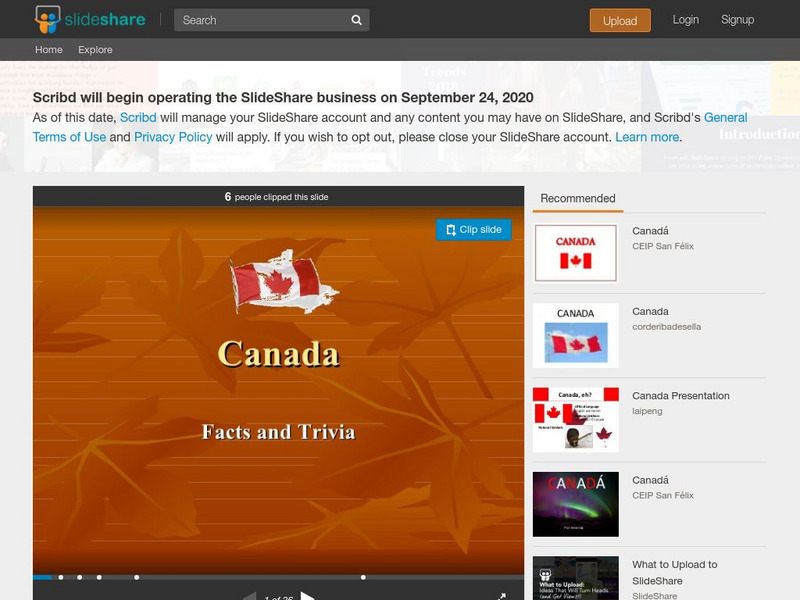Click the SlideShare logo
The image size is (800, 600).
tap(90, 20)
